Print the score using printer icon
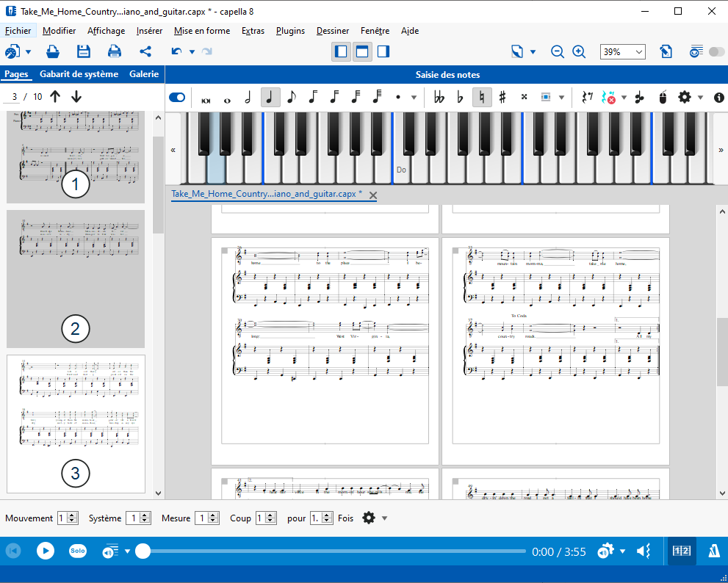The image size is (728, 583). coord(114,51)
